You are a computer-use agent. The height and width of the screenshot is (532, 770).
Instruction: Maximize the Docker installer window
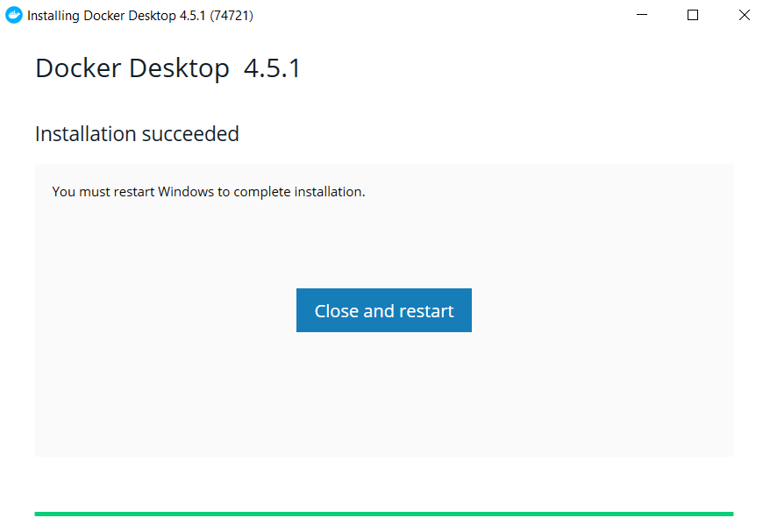coord(693,15)
